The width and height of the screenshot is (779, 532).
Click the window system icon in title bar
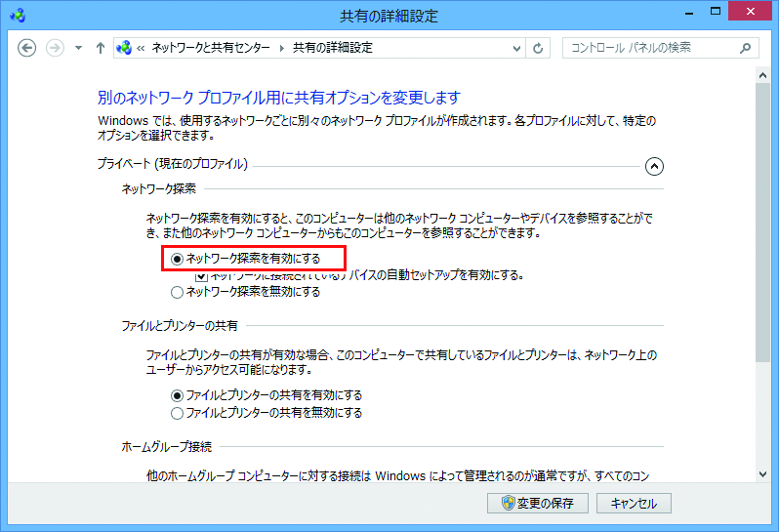tap(18, 15)
